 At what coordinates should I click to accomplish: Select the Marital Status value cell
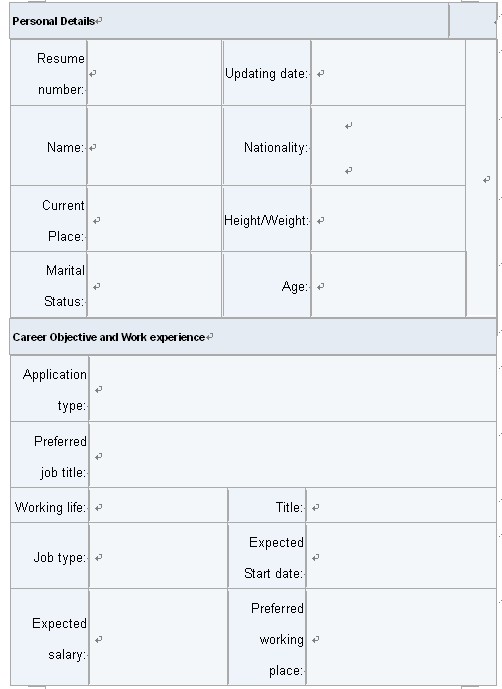click(154, 284)
